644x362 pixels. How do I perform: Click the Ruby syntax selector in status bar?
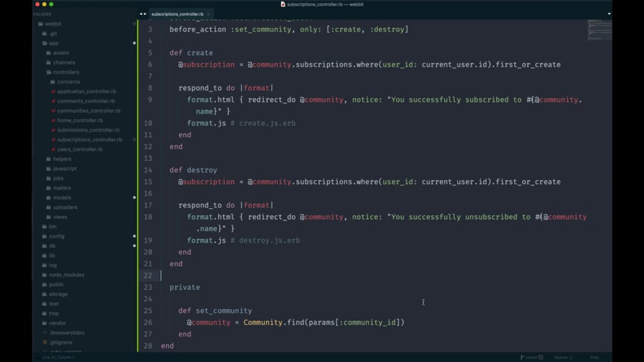point(595,358)
